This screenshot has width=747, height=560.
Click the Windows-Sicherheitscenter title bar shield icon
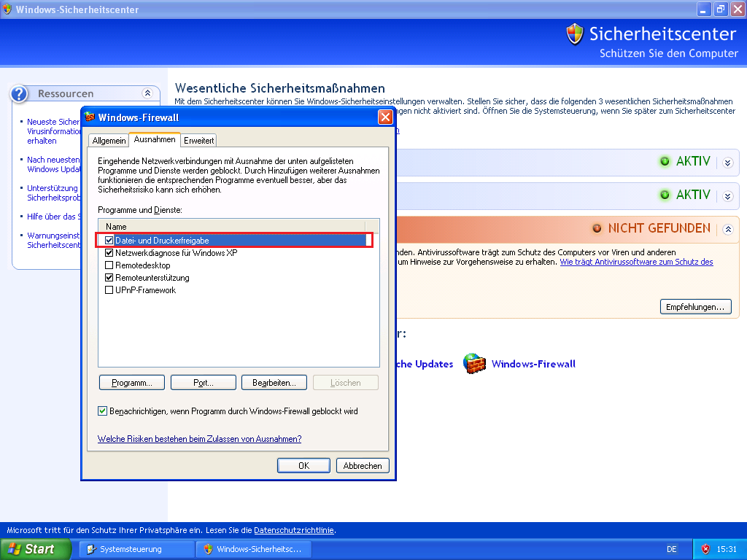tap(7, 9)
